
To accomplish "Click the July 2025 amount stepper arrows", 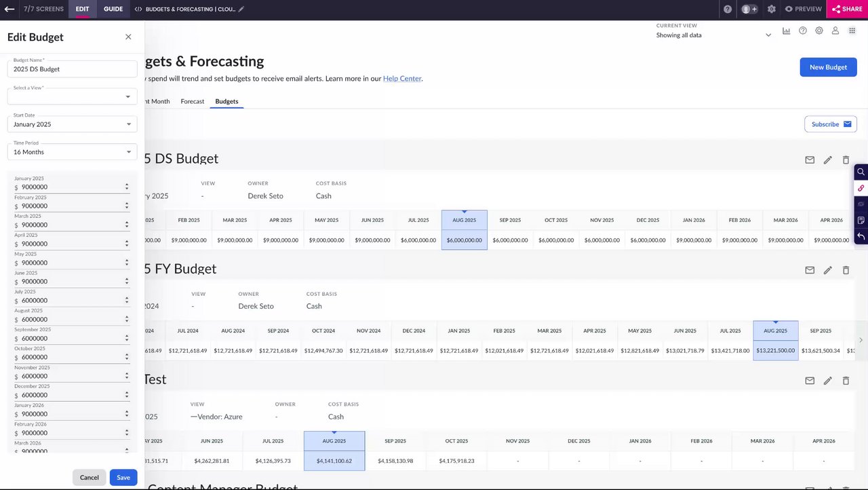I will 127,300.
